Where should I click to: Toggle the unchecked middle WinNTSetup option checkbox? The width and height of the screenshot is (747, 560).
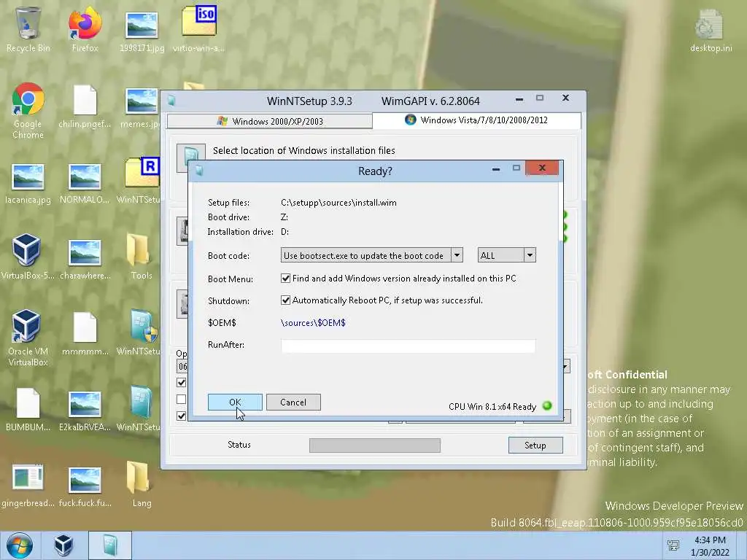coord(181,399)
